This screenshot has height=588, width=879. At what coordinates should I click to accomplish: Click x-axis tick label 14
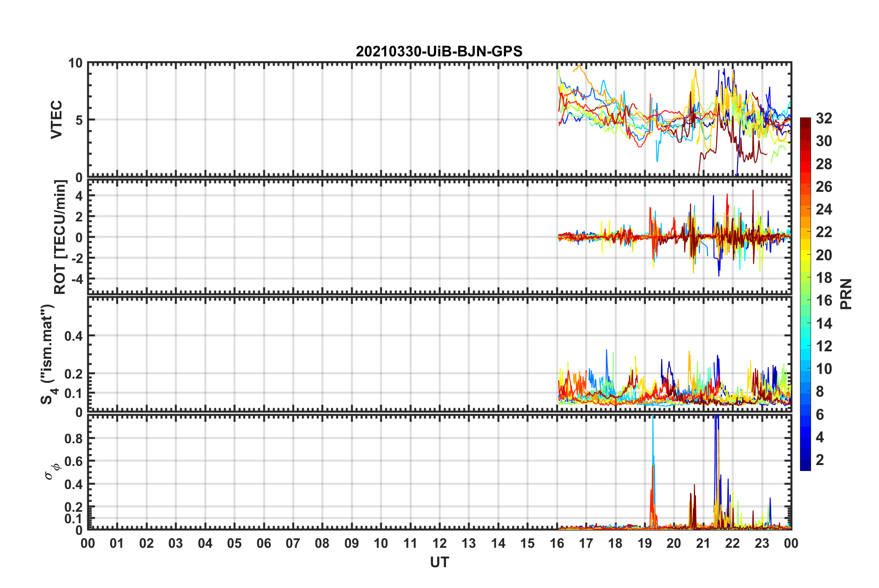tap(498, 543)
